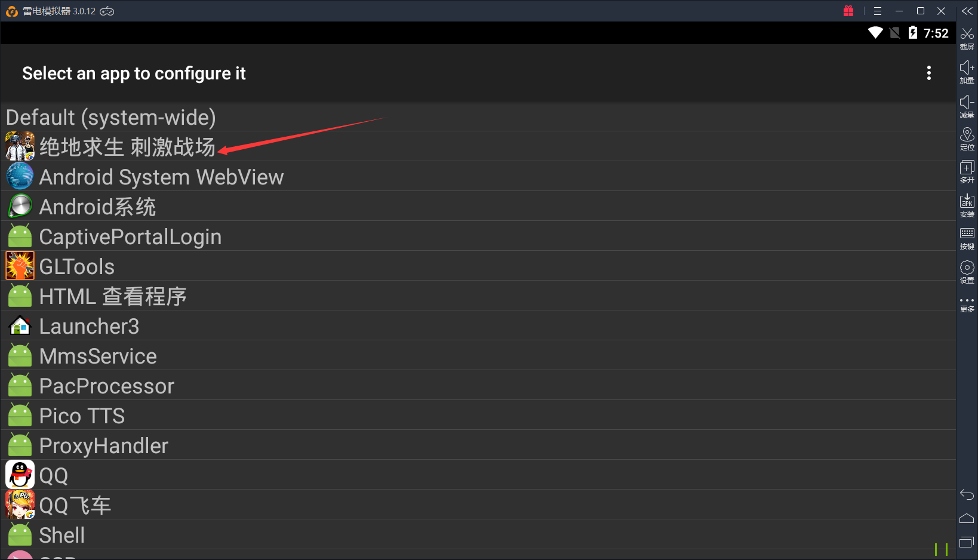The image size is (978, 560).
Task: Collapse the right sidebar with double chevron
Action: 967,11
